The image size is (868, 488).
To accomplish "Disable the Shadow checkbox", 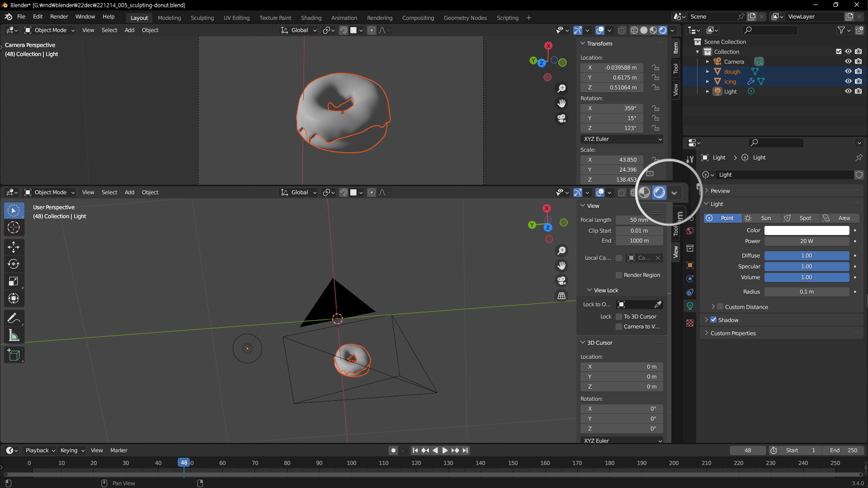I will click(x=713, y=320).
